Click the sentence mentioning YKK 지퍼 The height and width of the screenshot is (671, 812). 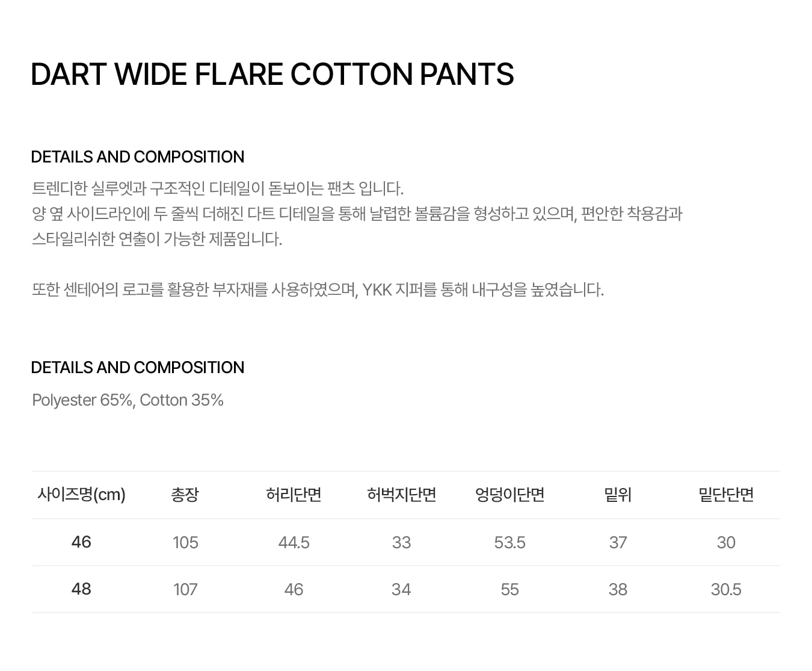pyautogui.click(x=318, y=290)
